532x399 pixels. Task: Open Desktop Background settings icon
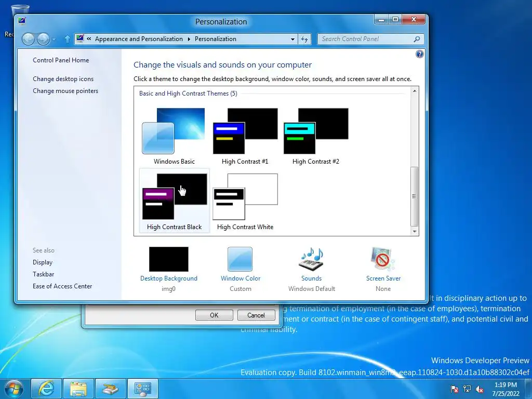tap(169, 259)
